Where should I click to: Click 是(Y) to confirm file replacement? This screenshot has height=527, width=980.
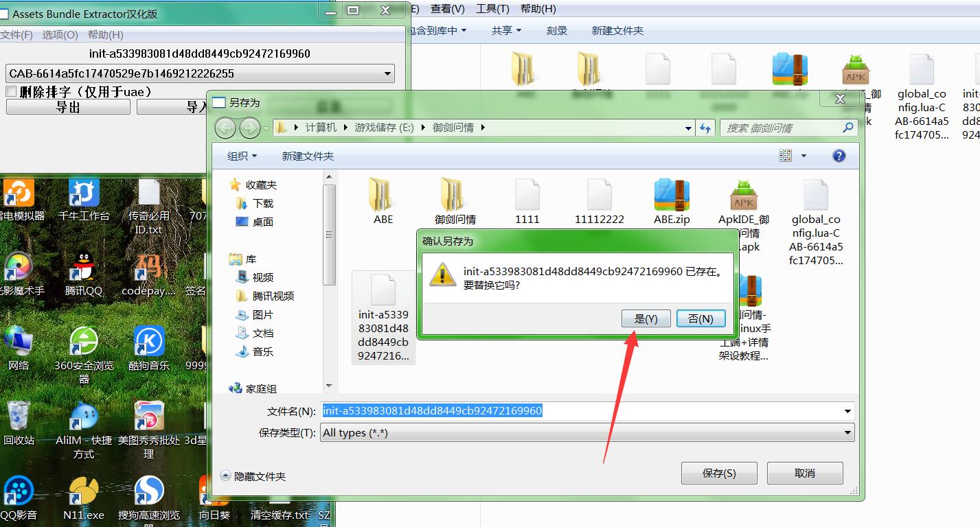click(x=646, y=318)
